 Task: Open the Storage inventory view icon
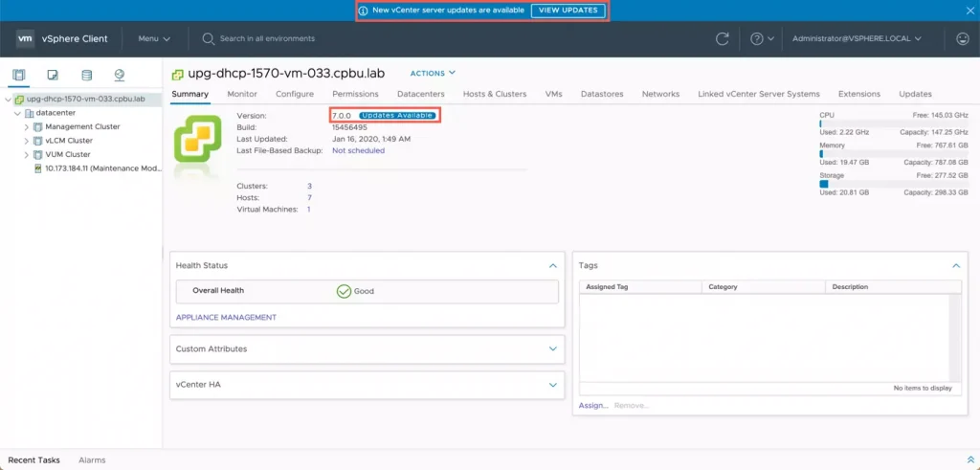86,75
